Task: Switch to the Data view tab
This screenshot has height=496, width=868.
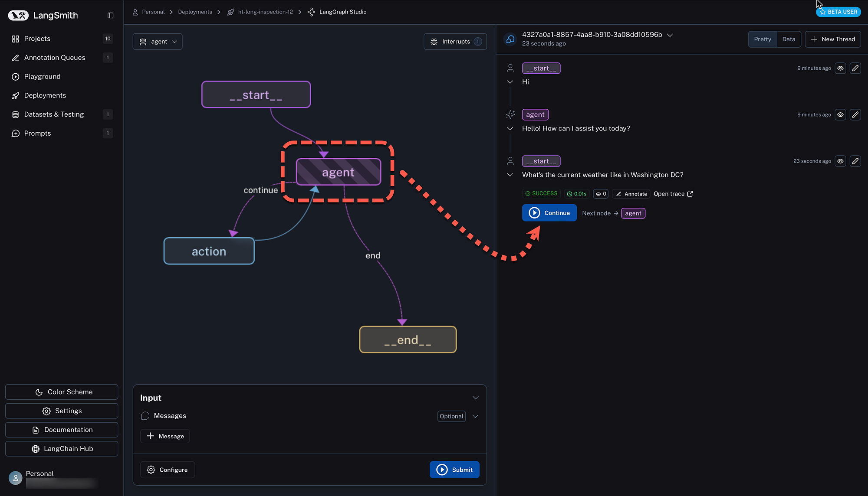Action: pos(789,39)
